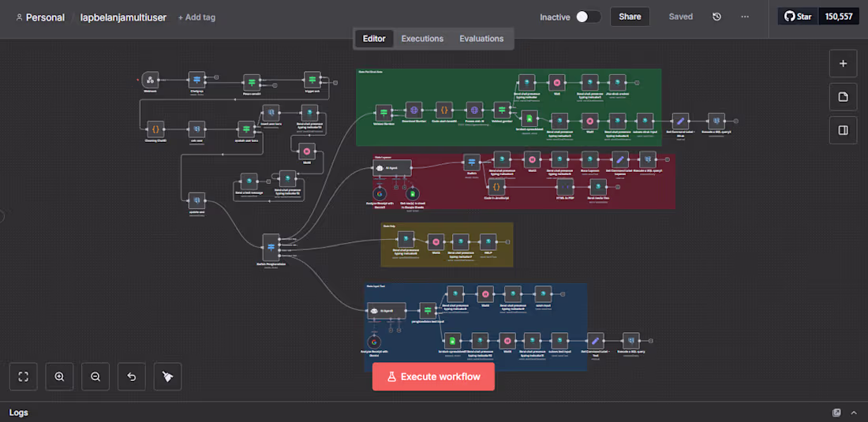Open Google Sheets node in the blue section
868x422 pixels.
(452, 341)
